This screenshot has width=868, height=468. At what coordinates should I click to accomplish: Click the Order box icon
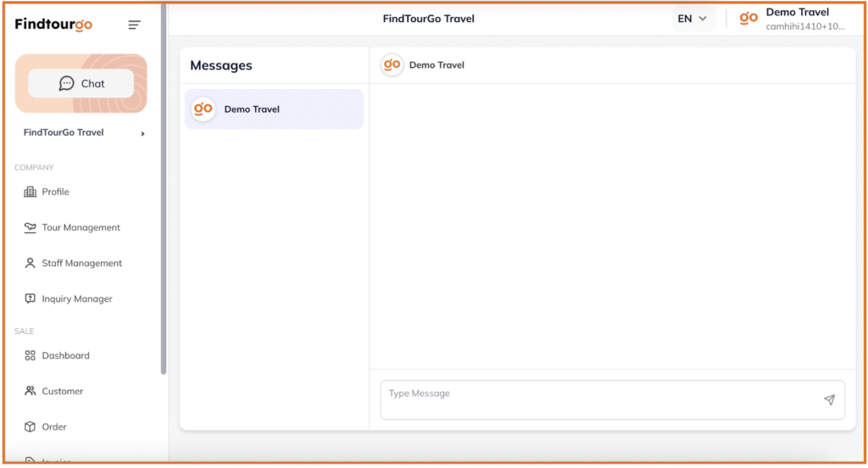tap(31, 427)
